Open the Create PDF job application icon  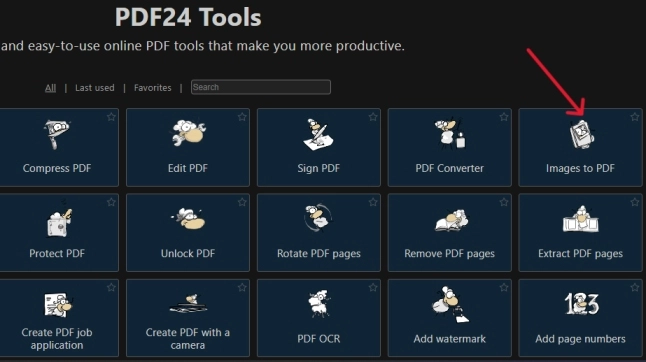click(x=58, y=305)
